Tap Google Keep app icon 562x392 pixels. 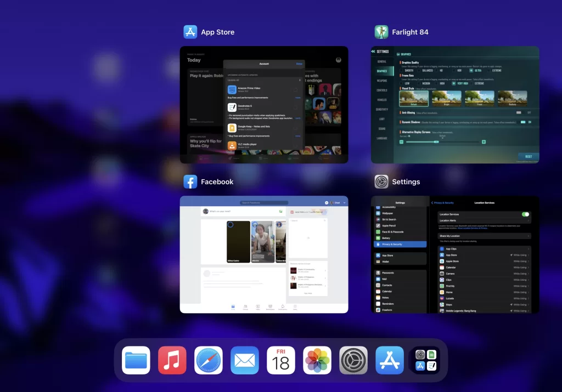coord(232,128)
